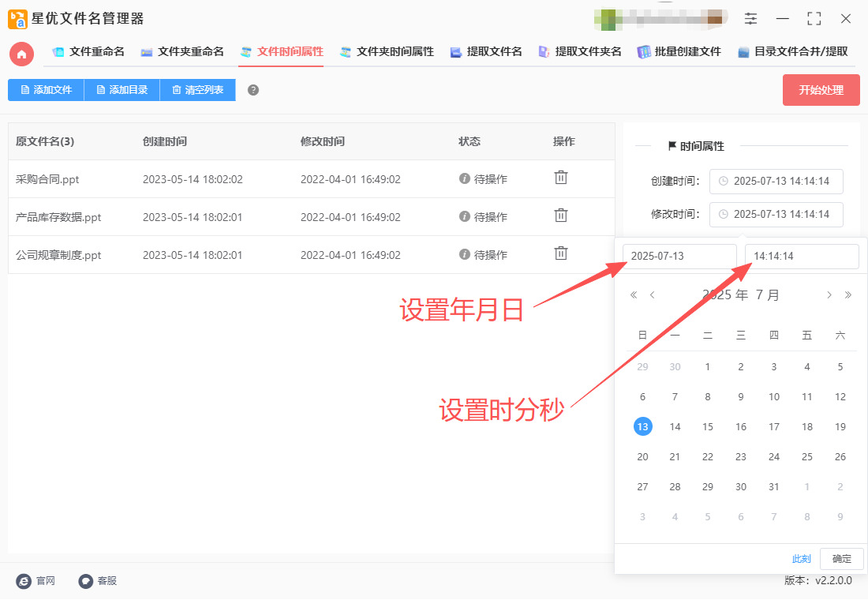Open the 批量创建文件 tab
868x600 pixels.
point(679,52)
